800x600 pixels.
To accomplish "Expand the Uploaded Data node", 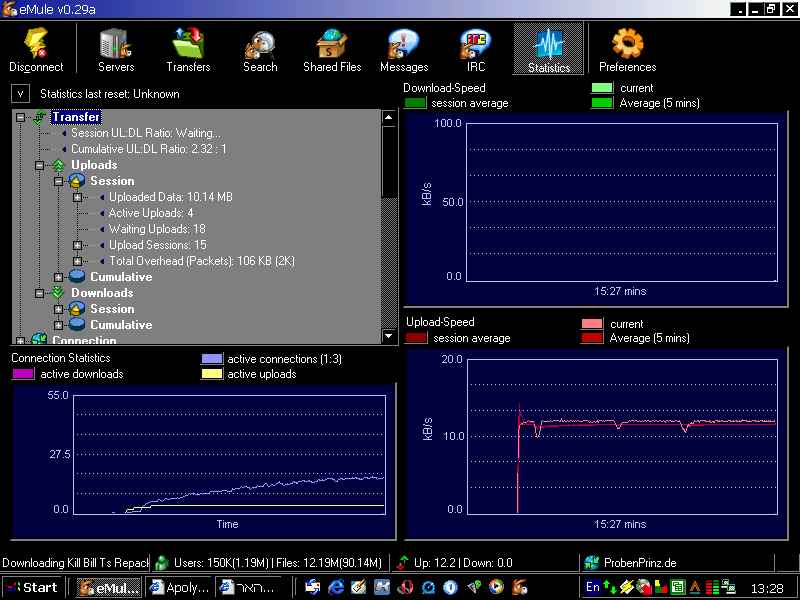I will coord(78,197).
